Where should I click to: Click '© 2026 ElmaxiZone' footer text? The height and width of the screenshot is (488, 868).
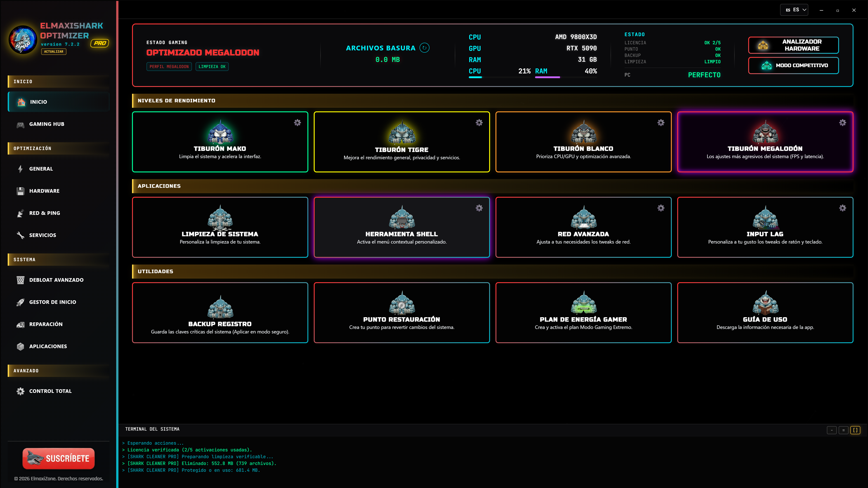point(59,479)
